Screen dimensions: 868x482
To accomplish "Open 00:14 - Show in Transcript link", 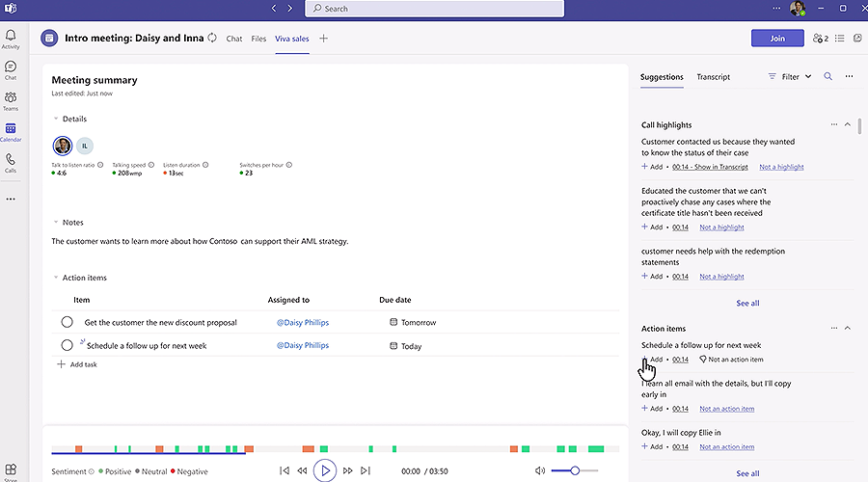I will click(x=710, y=167).
